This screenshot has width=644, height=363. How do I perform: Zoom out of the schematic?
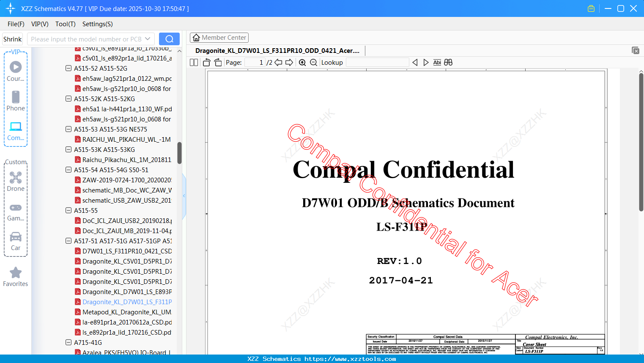pos(313,63)
